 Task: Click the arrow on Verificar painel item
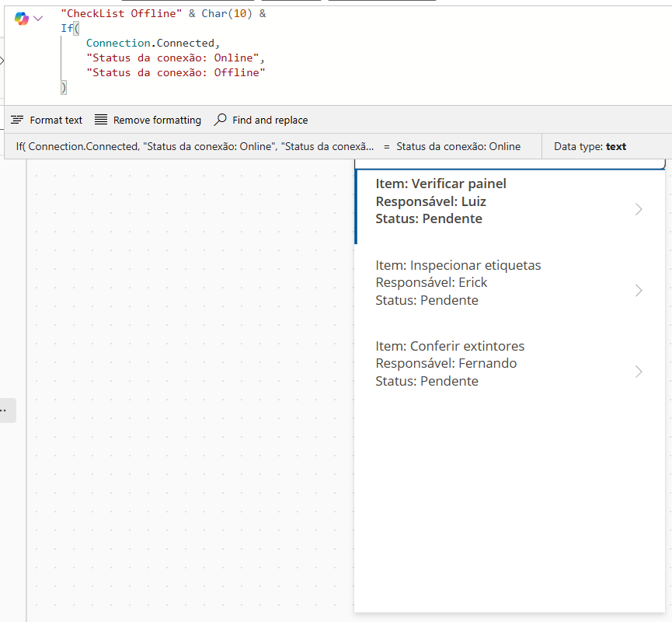(639, 209)
